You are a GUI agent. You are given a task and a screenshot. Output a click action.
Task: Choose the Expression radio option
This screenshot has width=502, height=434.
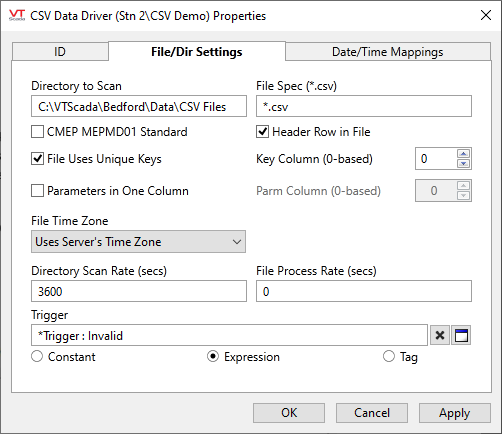pos(213,356)
